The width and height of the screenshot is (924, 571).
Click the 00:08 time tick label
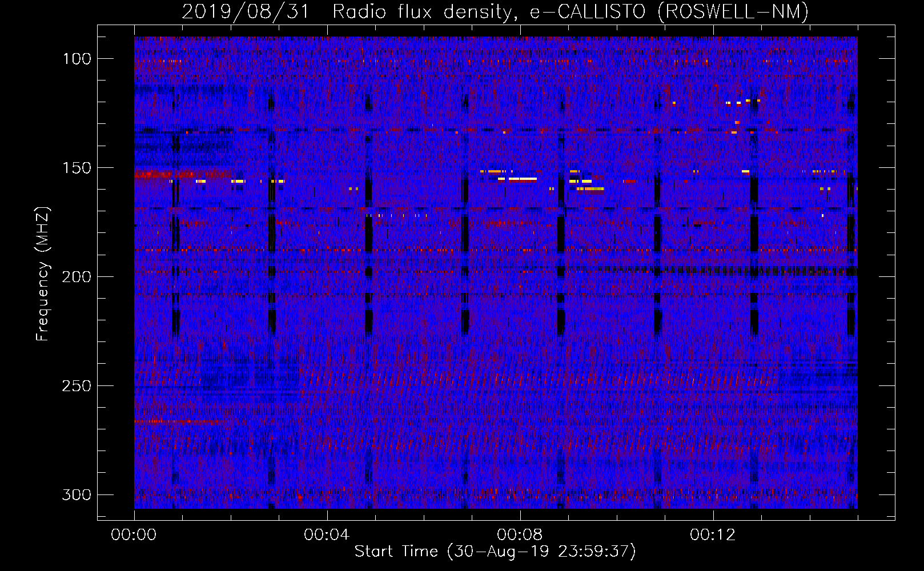click(520, 534)
